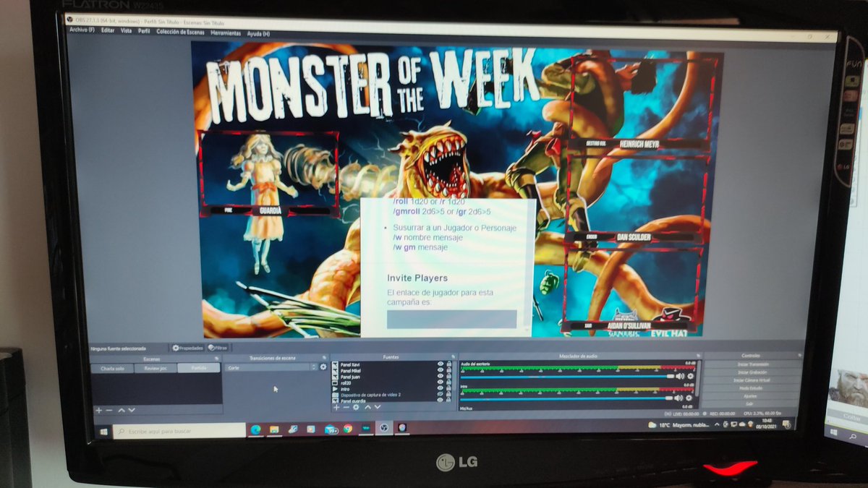Image resolution: width=868 pixels, height=488 pixels.
Task: Toggle lock on roll20 source
Action: click(x=449, y=383)
